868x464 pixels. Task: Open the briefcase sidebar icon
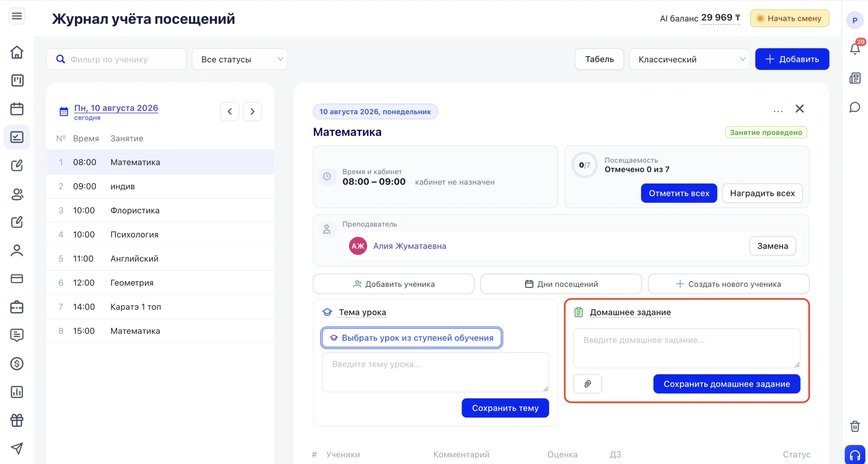(17, 307)
